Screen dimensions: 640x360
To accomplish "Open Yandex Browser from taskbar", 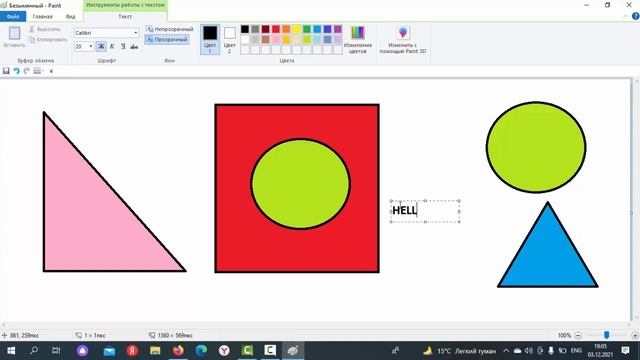I will pyautogui.click(x=224, y=351).
